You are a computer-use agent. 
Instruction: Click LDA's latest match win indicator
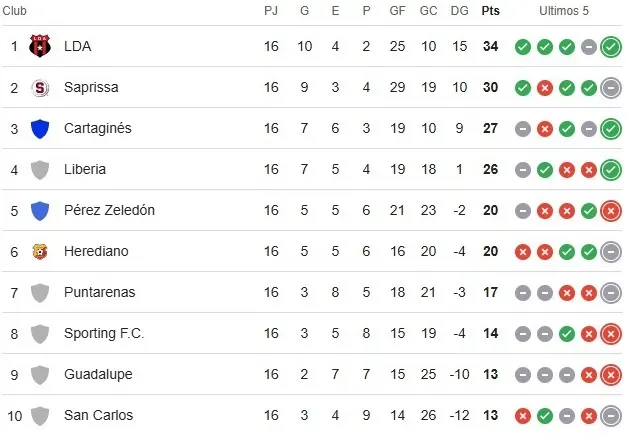611,46
